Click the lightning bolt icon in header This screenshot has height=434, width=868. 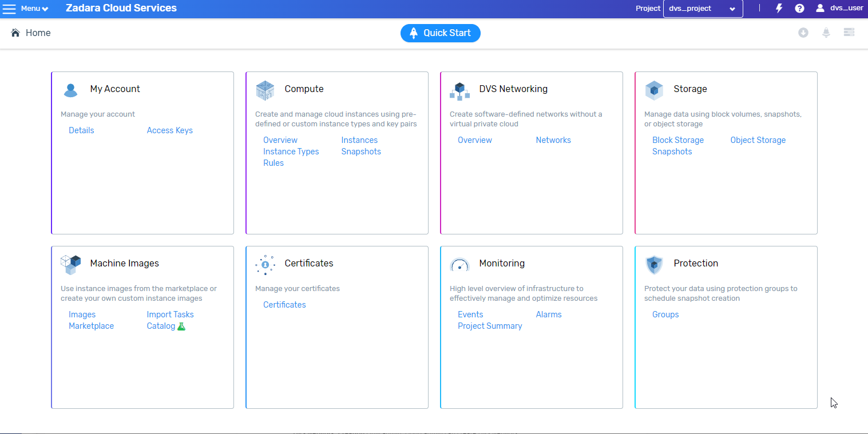(x=779, y=9)
